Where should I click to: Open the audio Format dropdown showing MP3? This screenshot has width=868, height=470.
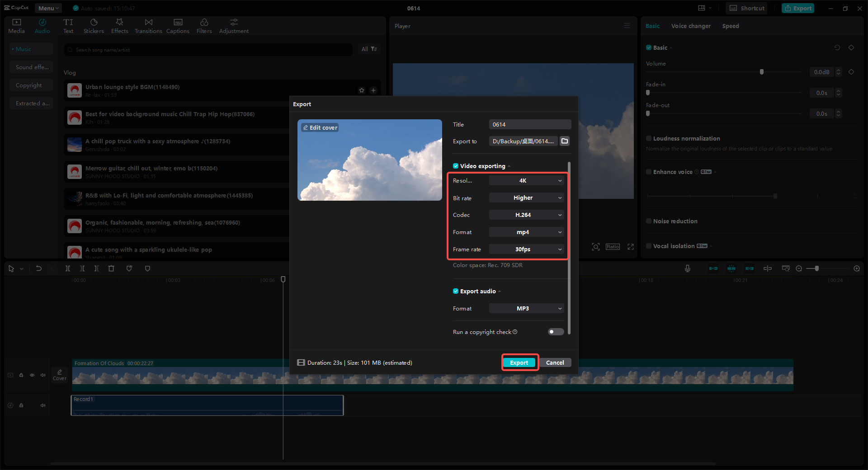coord(526,308)
